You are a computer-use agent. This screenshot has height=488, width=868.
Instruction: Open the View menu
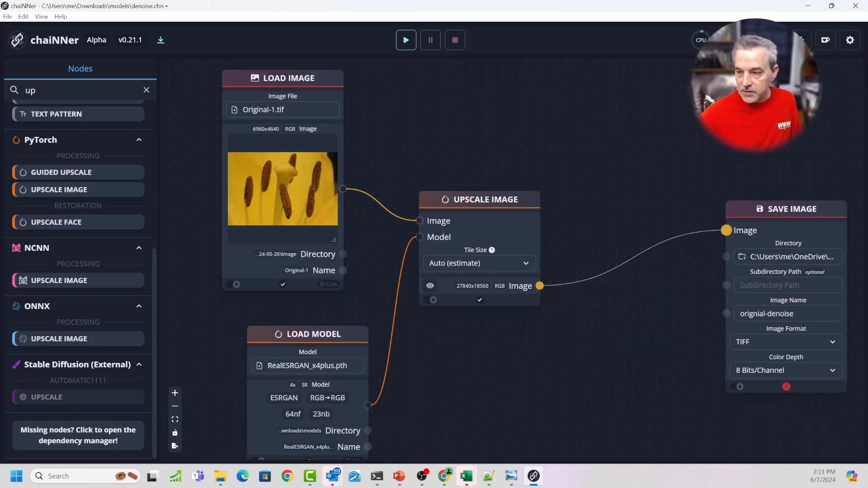[41, 16]
